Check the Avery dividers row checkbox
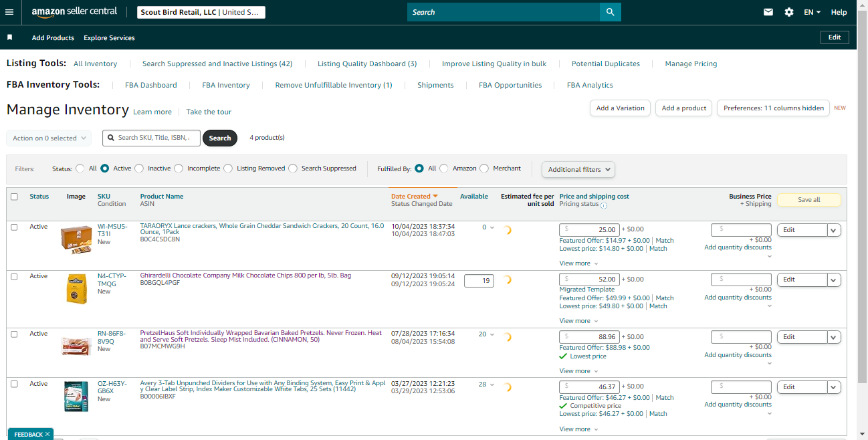 click(x=14, y=384)
